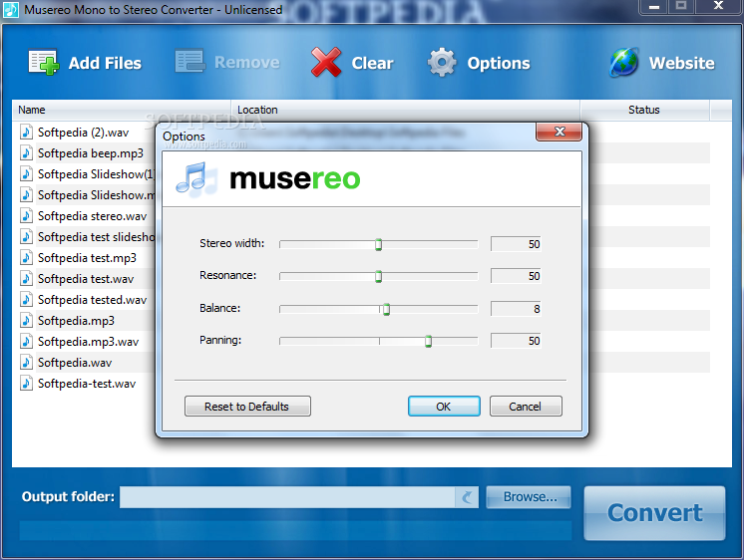Viewport: 744px width, 560px height.
Task: Select the file Softpedia.mp3
Action: [76, 321]
